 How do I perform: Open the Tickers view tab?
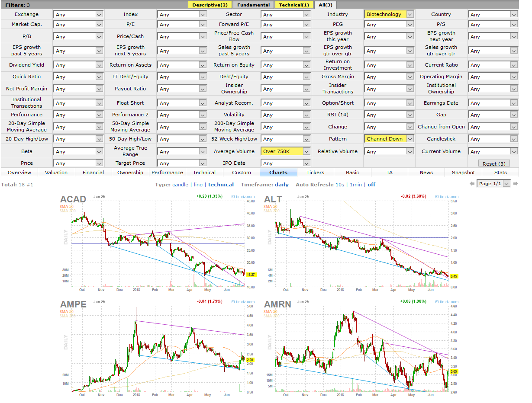(315, 173)
